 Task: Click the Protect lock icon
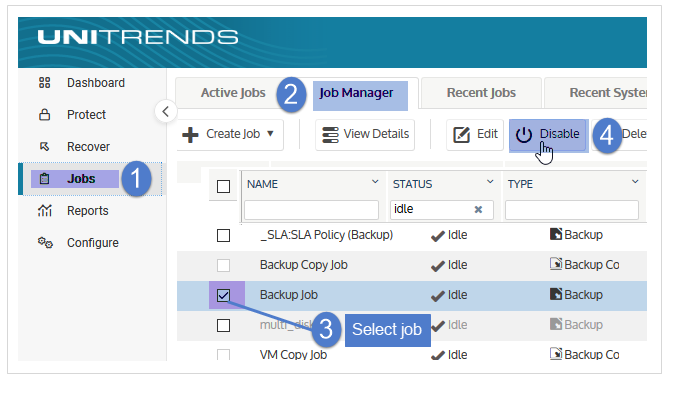coord(44,115)
